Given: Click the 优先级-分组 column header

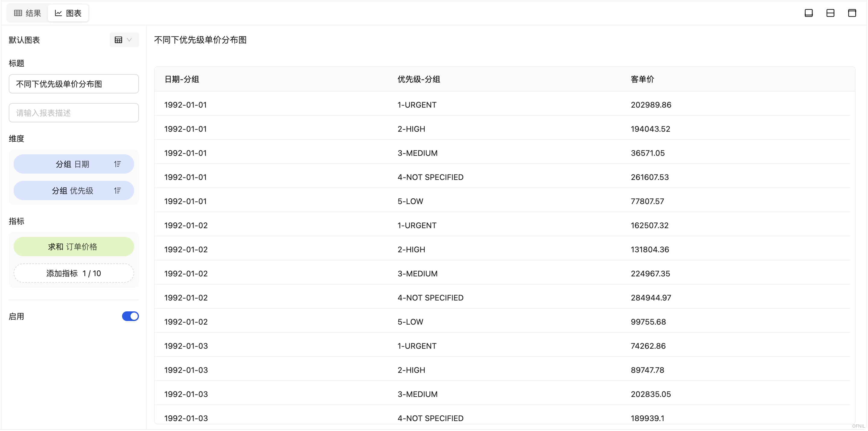Looking at the screenshot, I should coord(419,79).
